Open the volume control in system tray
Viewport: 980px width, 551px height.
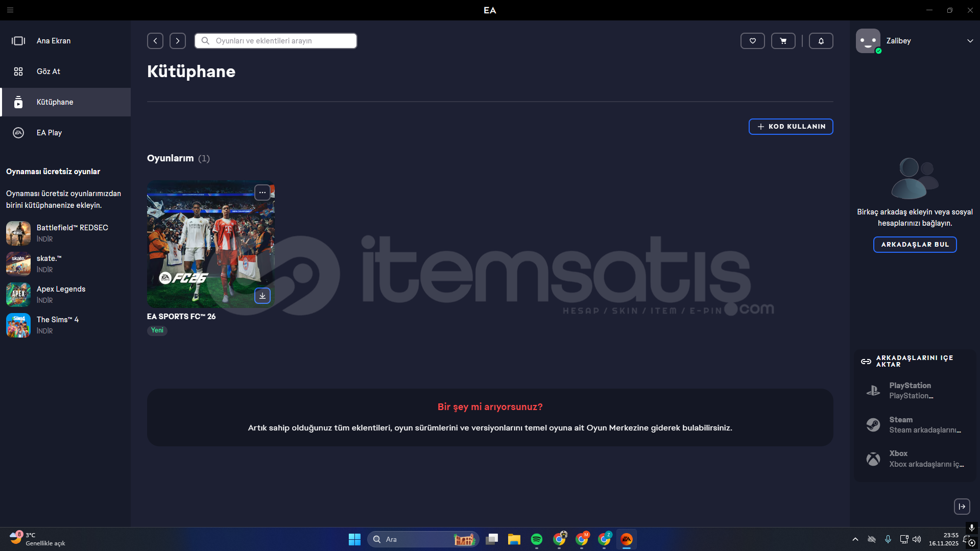[917, 539]
